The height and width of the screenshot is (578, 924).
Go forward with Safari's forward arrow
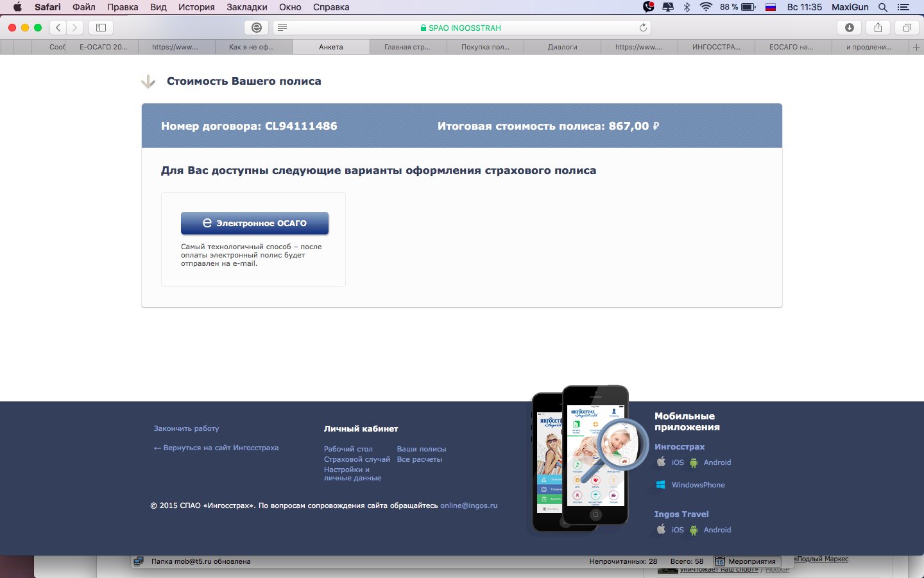tap(75, 28)
